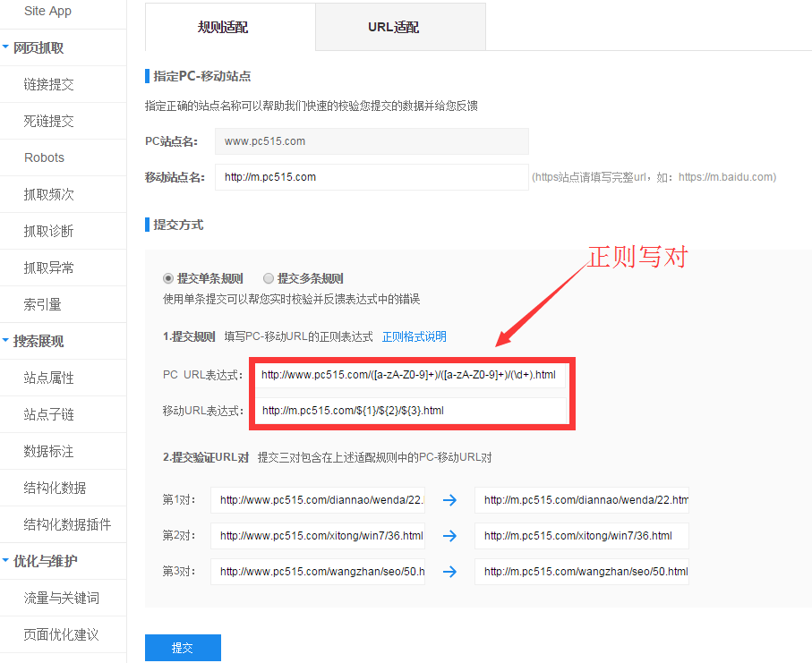This screenshot has height=663, width=812.
Task: Click the 提交方式 heading
Action: [178, 225]
